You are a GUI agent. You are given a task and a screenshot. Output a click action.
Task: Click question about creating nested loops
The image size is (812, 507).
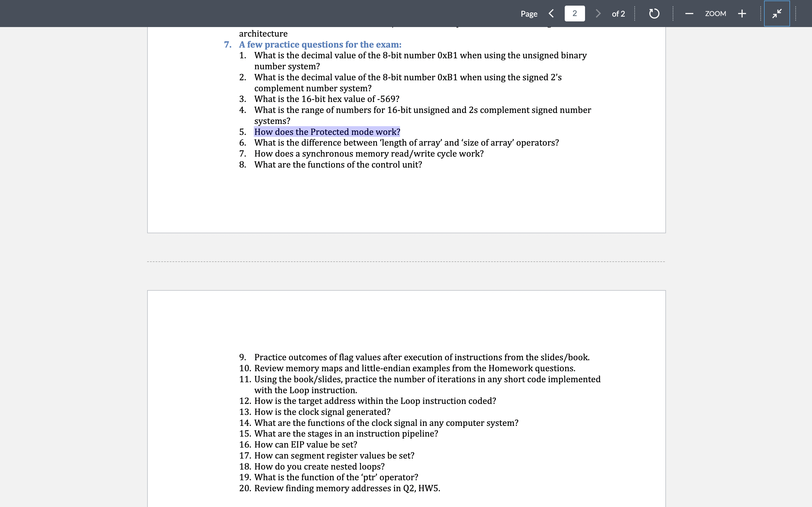[319, 466]
